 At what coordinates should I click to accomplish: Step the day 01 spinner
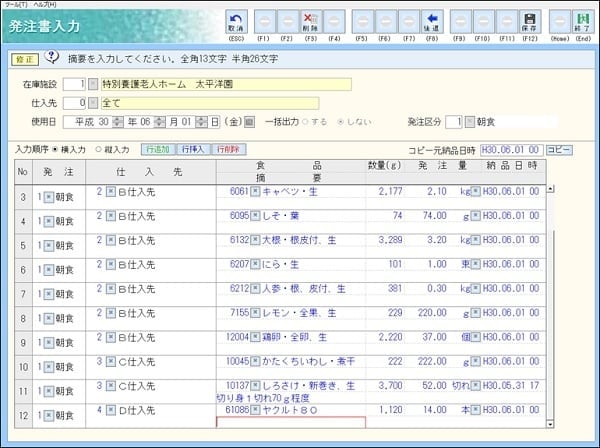click(x=201, y=122)
